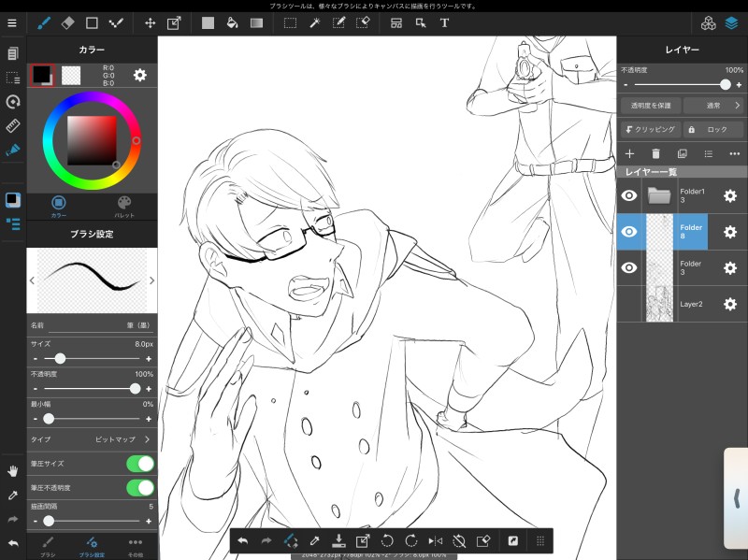Click the brush 不透明度 slider handle
This screenshot has width=748, height=560.
tap(135, 389)
